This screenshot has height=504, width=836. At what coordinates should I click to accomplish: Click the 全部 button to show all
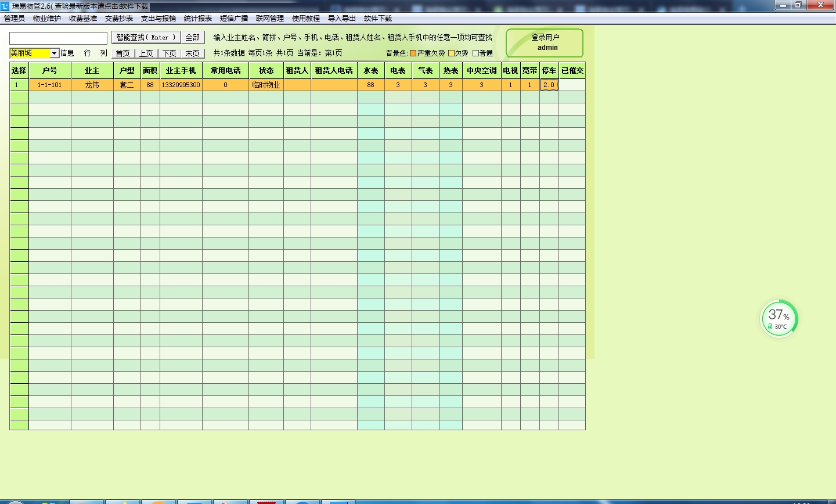pos(192,37)
